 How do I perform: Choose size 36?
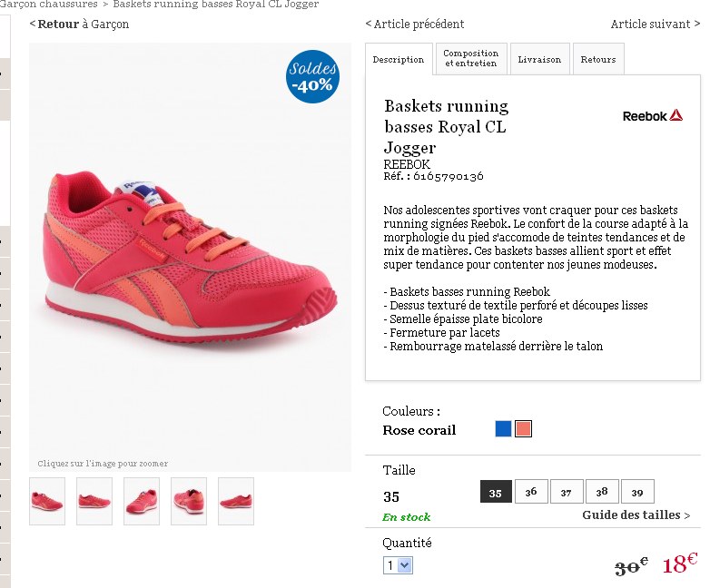pos(531,492)
